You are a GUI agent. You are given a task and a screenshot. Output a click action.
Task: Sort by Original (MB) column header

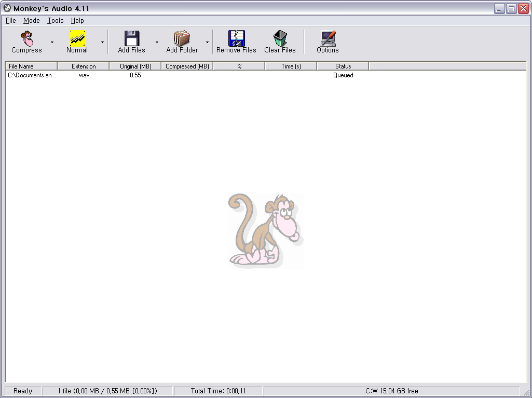(x=135, y=66)
